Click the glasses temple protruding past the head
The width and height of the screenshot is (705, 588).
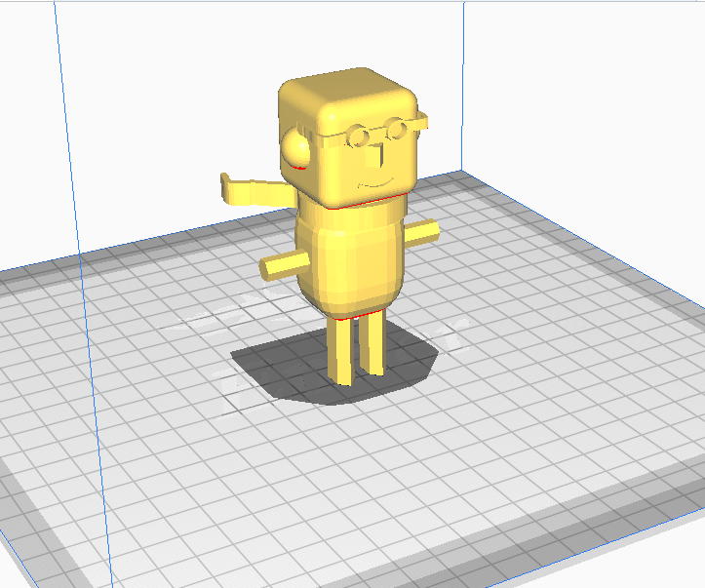point(420,121)
